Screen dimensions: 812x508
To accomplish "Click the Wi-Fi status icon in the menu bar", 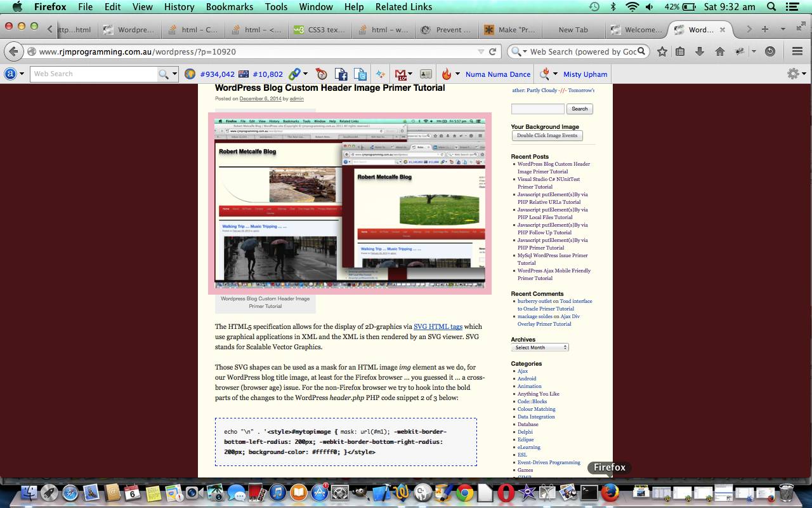I will pyautogui.click(x=632, y=7).
